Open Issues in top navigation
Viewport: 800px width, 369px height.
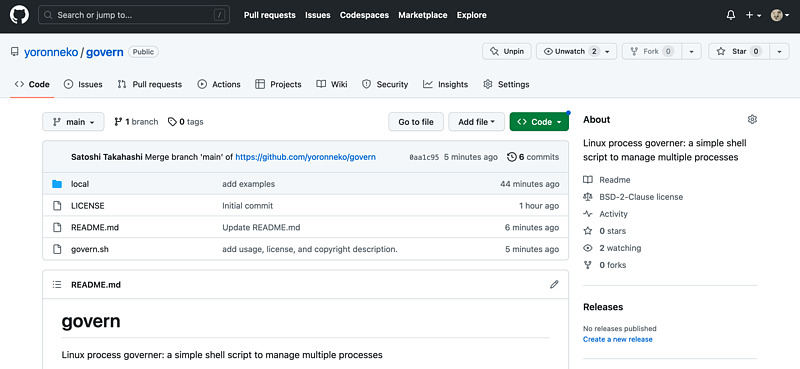318,15
